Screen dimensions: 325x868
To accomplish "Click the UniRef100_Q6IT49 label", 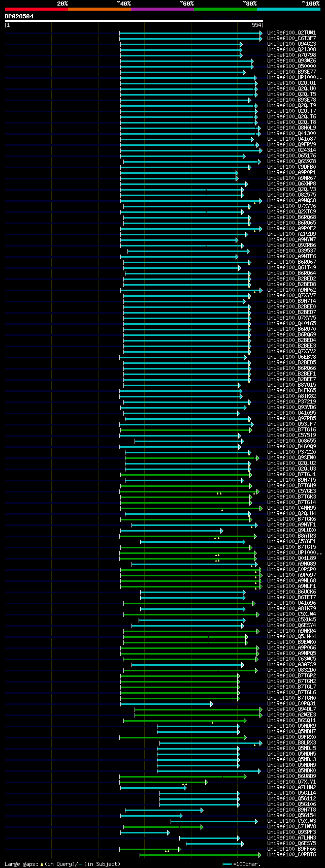I will [291, 267].
